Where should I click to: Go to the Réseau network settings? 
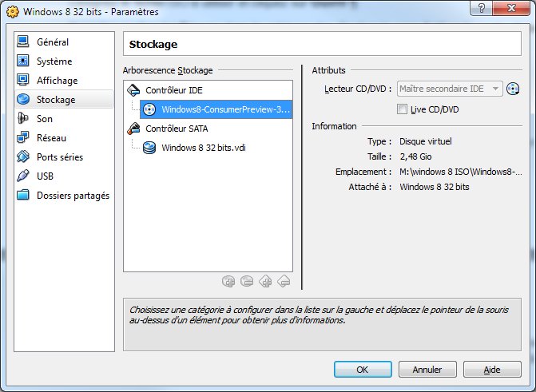pos(64,138)
